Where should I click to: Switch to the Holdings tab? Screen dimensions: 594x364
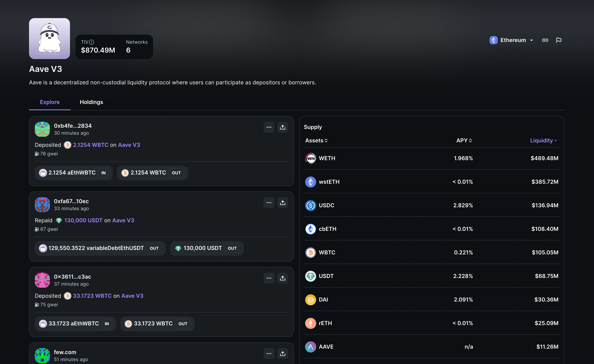[91, 102]
